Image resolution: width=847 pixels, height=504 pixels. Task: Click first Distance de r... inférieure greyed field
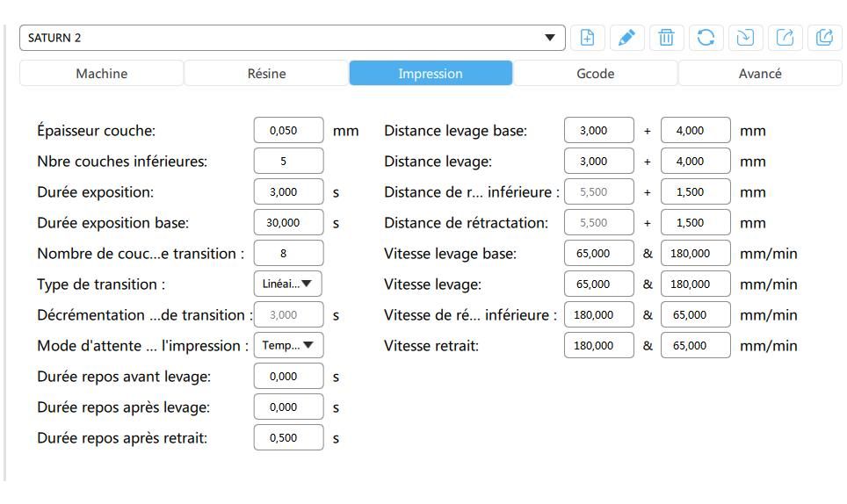pyautogui.click(x=598, y=191)
